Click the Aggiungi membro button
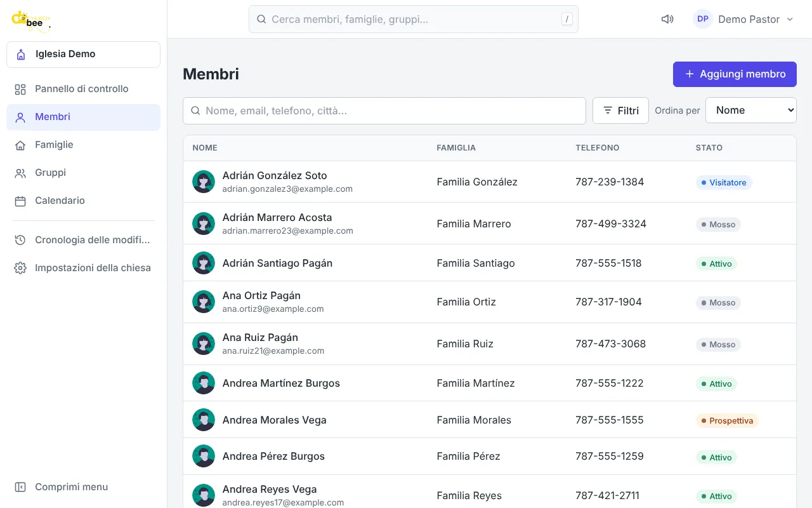 [x=735, y=74]
